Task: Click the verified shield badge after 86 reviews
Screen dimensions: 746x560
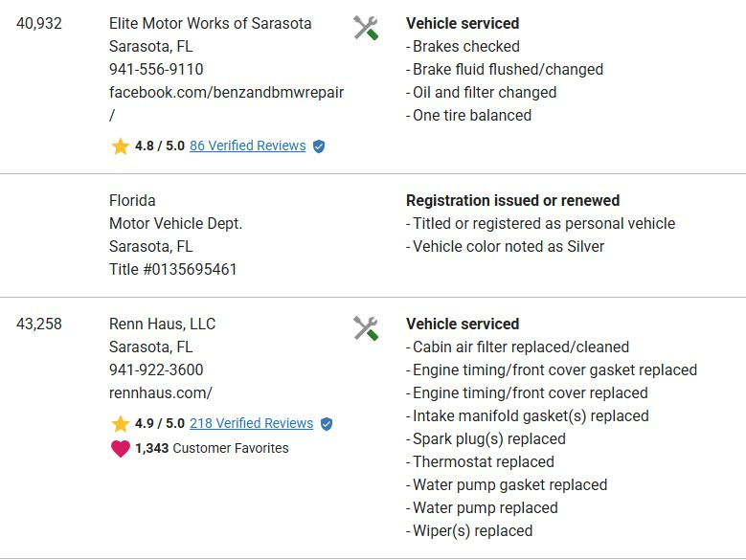Action: point(319,146)
